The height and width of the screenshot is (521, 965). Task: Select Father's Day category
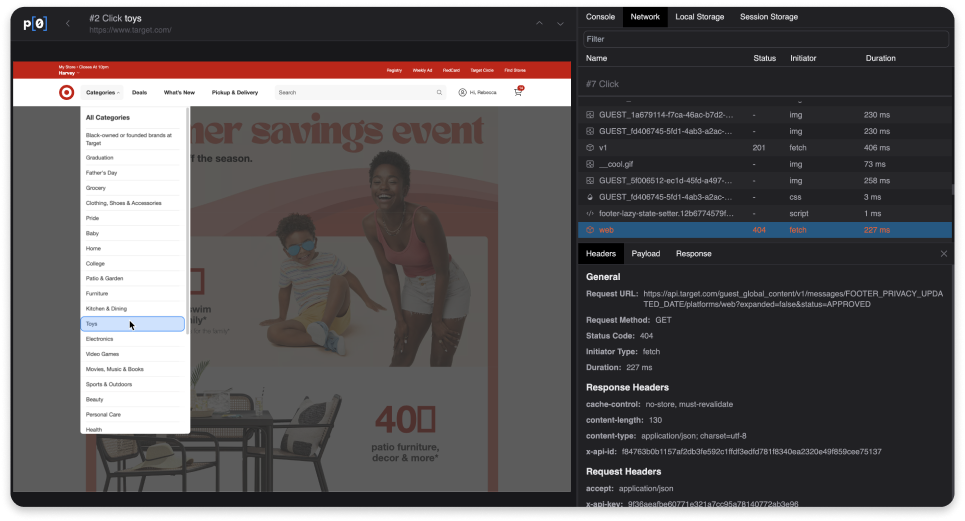[101, 173]
